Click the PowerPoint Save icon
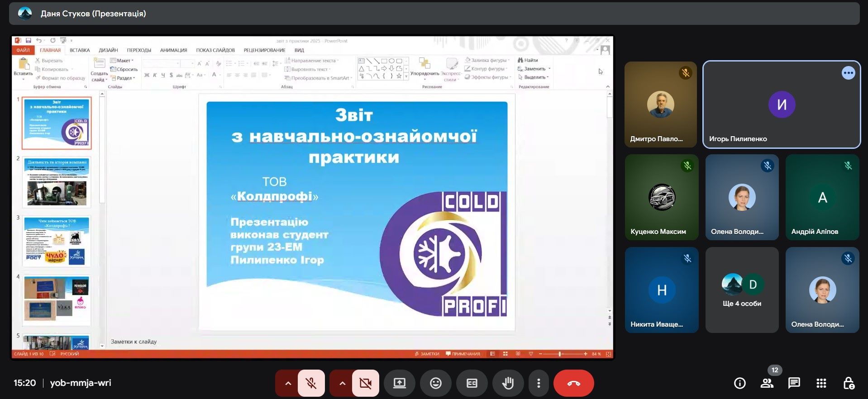 click(x=29, y=41)
